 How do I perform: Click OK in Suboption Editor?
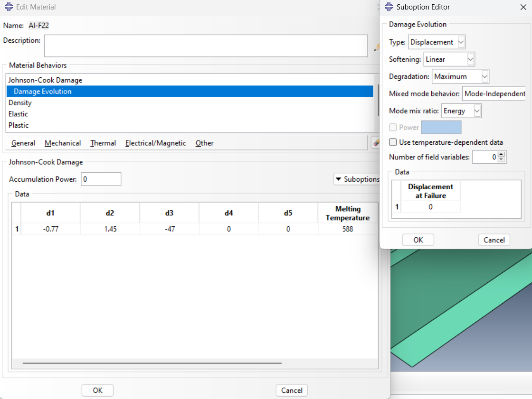click(418, 240)
